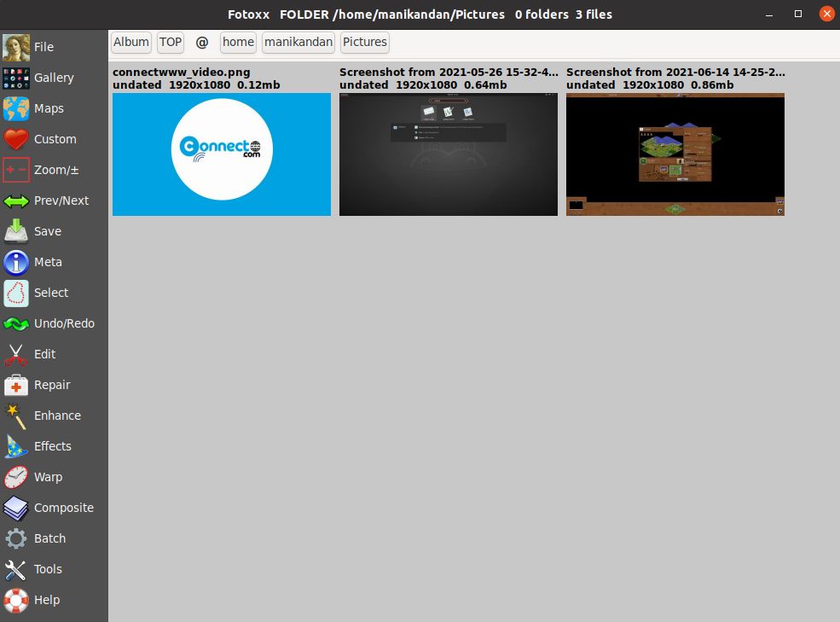Open Maps via the globe icon
Screen dimensions: 840x622
[x=16, y=108]
